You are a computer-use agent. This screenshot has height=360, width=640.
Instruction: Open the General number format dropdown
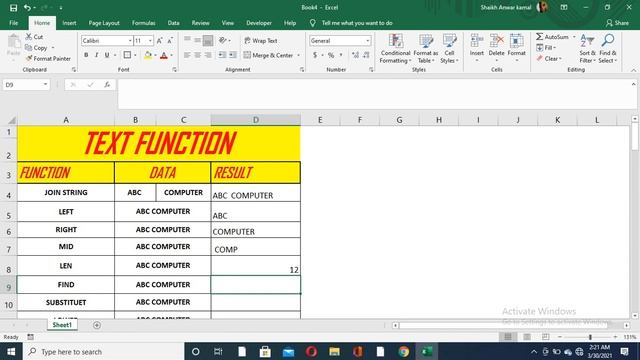[x=368, y=40]
